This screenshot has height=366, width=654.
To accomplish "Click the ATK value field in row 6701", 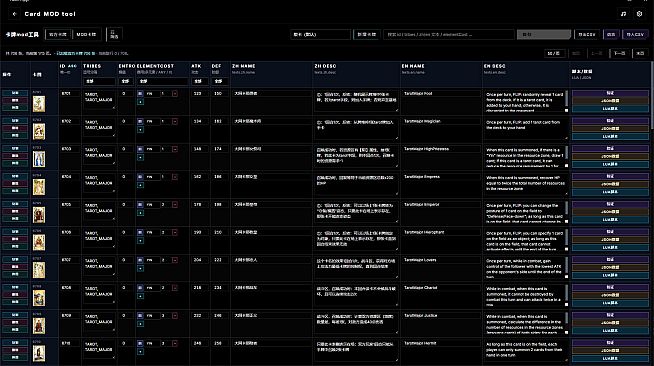I will point(199,94).
